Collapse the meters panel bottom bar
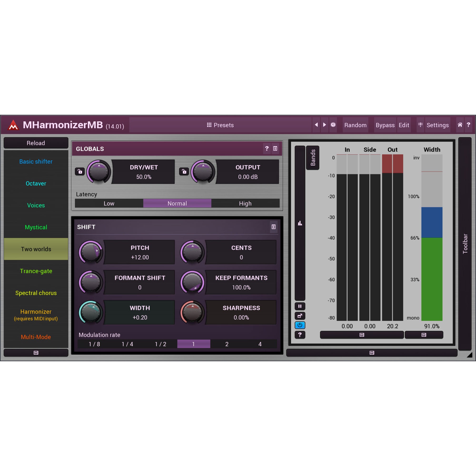The height and width of the screenshot is (476, 476). tap(372, 353)
